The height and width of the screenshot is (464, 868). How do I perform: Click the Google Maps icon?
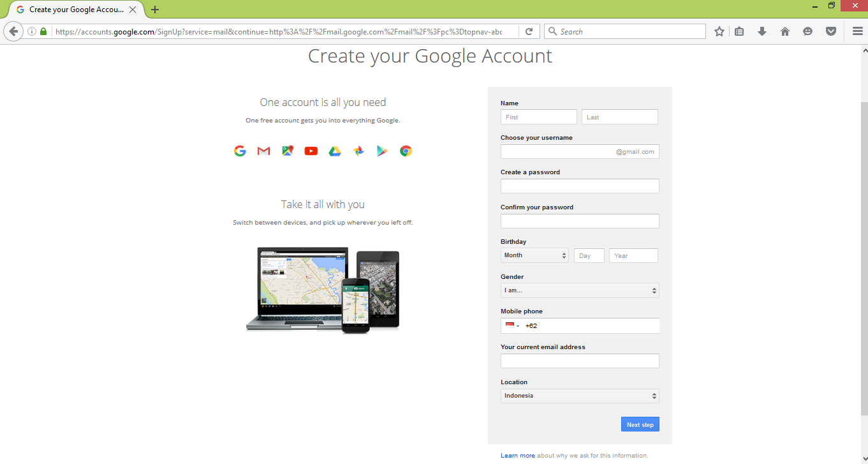click(x=288, y=151)
